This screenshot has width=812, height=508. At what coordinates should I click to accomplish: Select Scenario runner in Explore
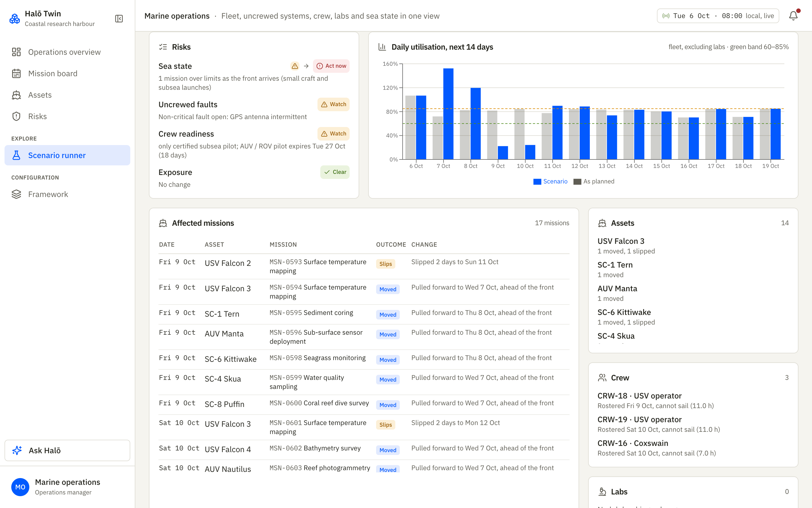[x=67, y=155]
